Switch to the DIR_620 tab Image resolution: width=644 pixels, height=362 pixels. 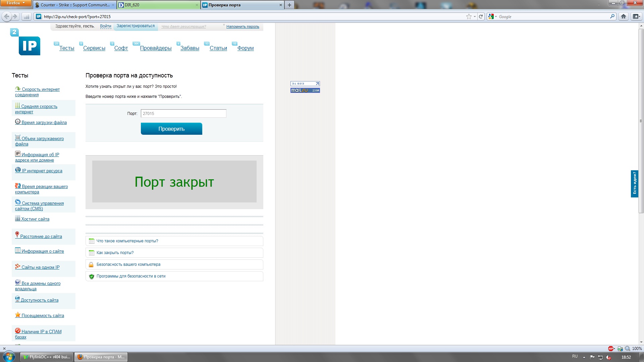[159, 5]
